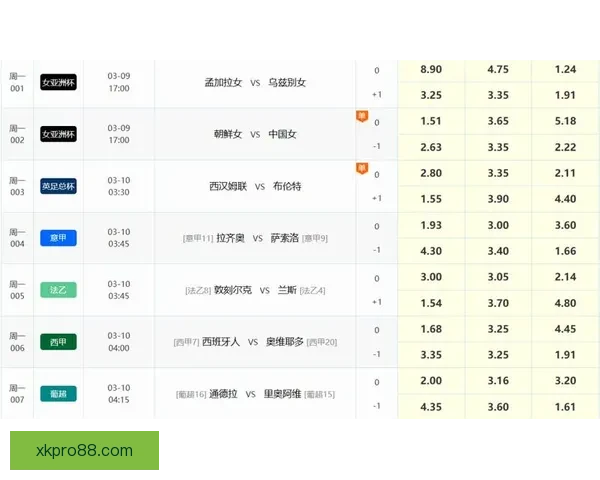Choose handicap +1 odds 3.25 in match 001

[431, 95]
